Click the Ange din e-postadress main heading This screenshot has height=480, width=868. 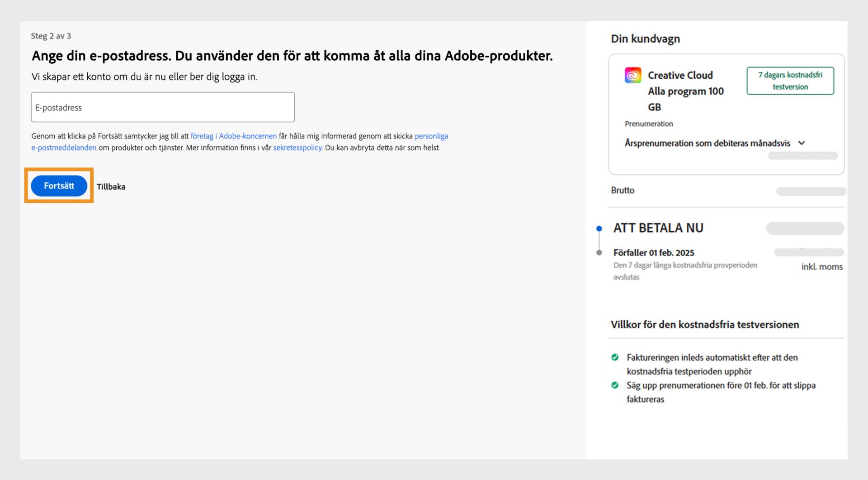click(292, 56)
